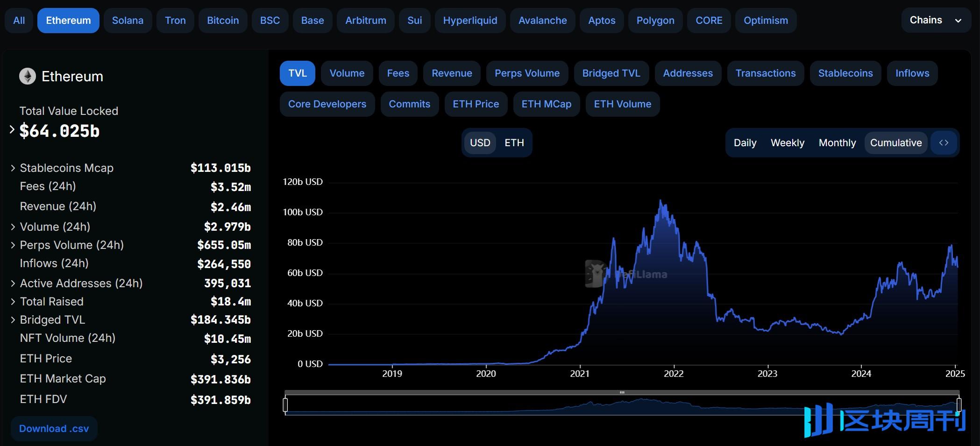Click the ETH Market Cap $391.836b value
This screenshot has width=980, height=446.
(220, 379)
